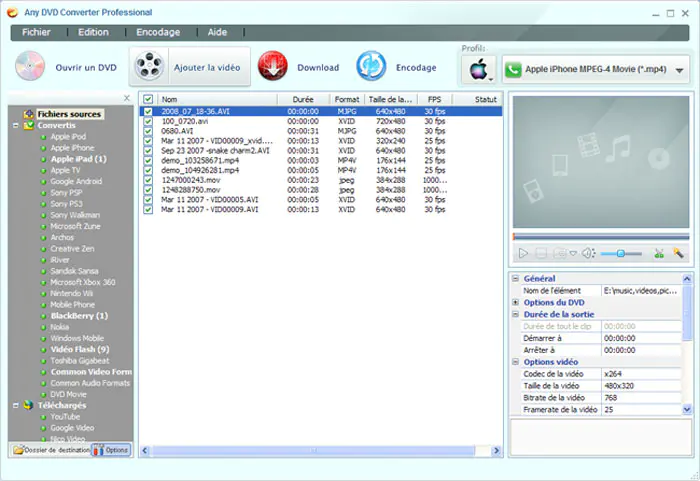The height and width of the screenshot is (481, 700).
Task: Expand the Options du DVD section
Action: [516, 302]
